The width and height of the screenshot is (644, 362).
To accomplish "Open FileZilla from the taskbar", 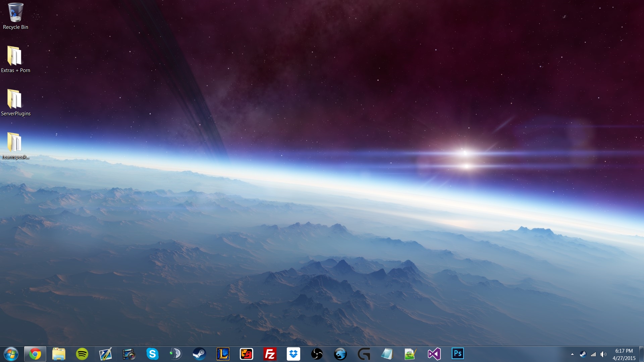I will [270, 354].
